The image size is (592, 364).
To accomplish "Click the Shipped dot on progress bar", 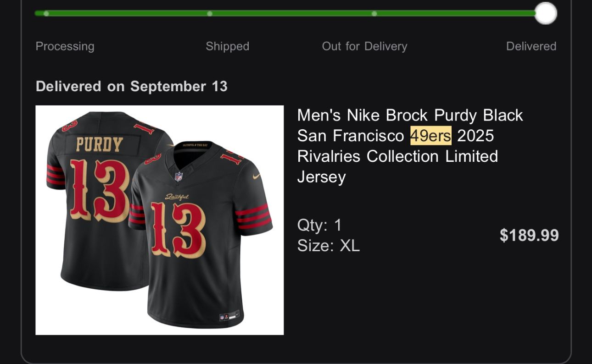I will tap(210, 13).
